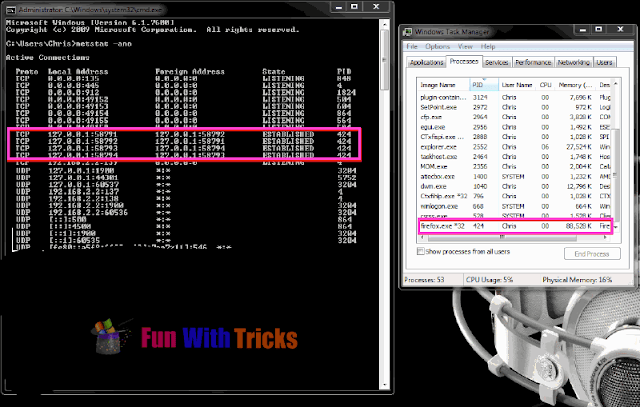Select the explorer.exe process row
Viewport: 640px width, 407px height.
515,147
